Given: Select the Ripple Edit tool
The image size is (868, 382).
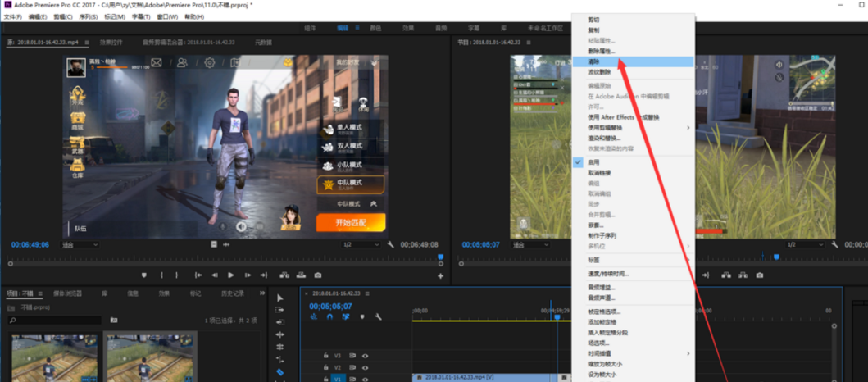Looking at the screenshot, I should (279, 334).
